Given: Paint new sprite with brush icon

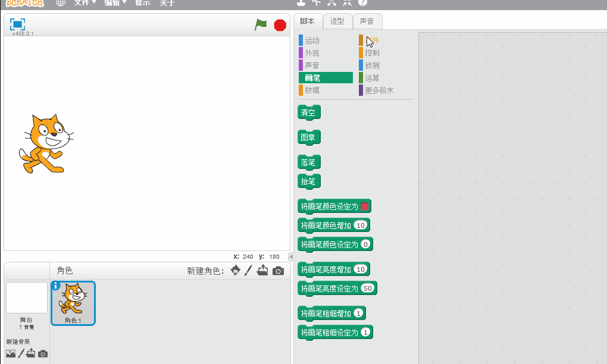Looking at the screenshot, I should click(x=249, y=270).
